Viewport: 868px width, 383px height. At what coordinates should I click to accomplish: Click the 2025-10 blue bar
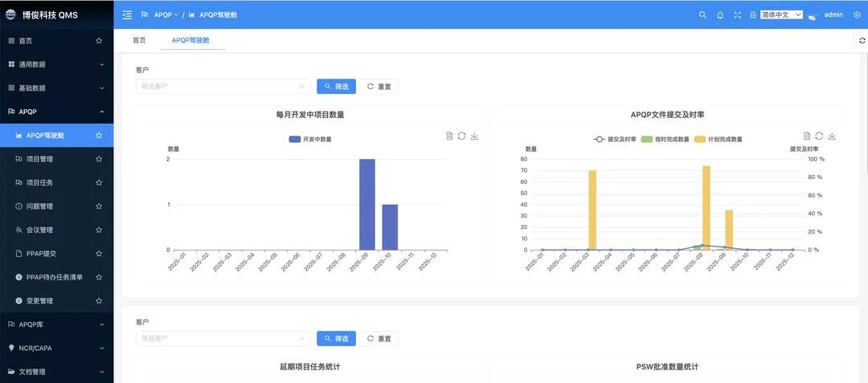tap(390, 227)
